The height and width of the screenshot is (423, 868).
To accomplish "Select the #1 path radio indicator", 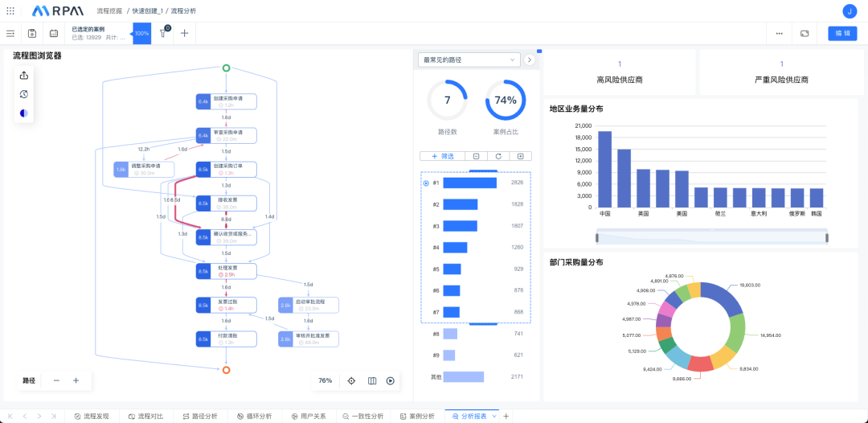I will (426, 183).
